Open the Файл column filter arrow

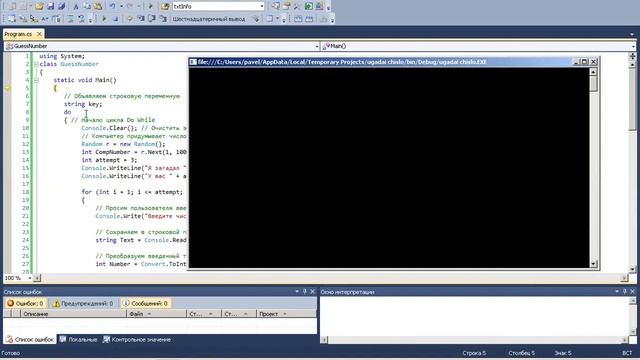(149, 314)
